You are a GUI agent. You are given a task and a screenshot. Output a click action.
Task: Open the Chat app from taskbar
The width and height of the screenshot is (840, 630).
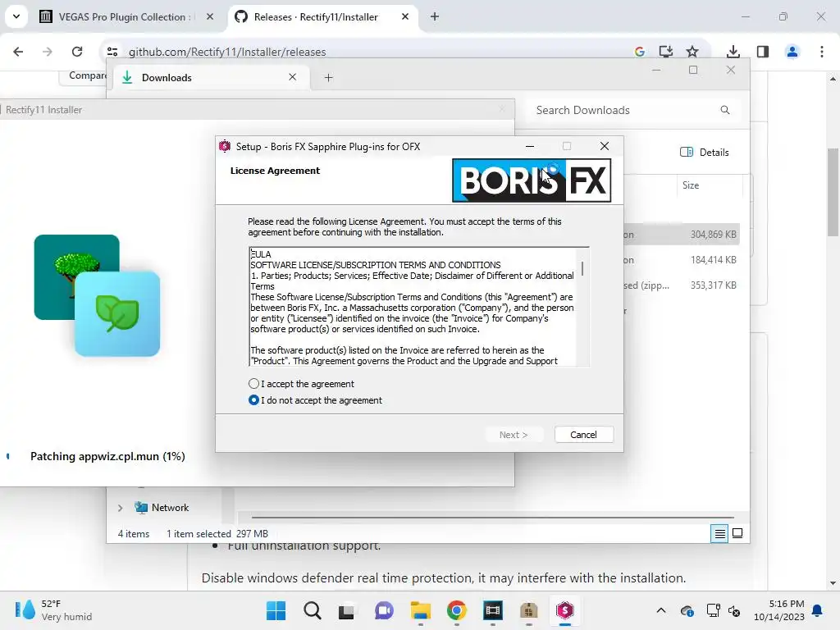click(x=384, y=610)
